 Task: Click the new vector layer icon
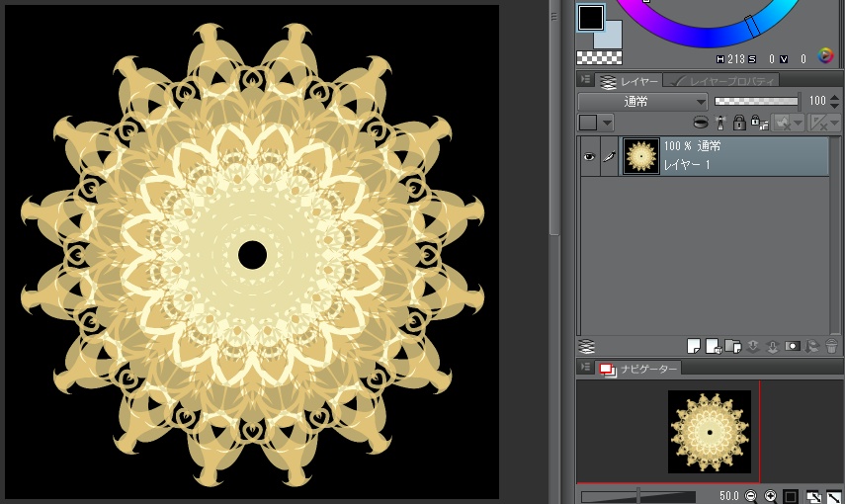(712, 346)
